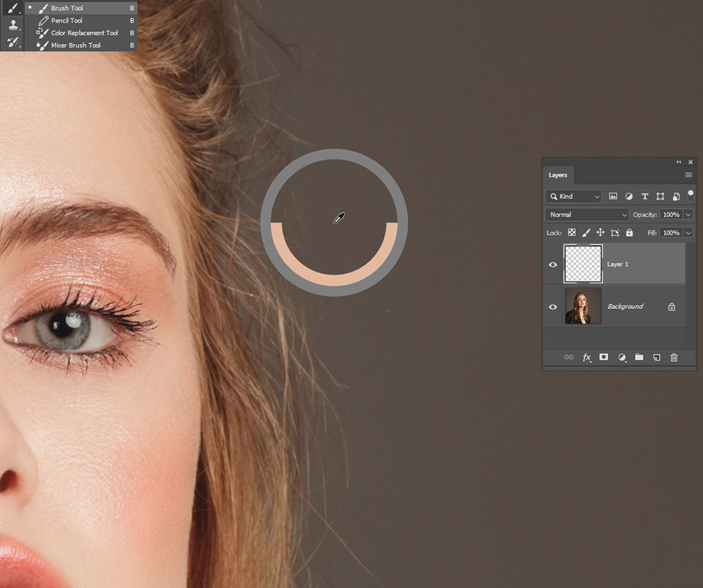Create a new group folder icon
The image size is (703, 588).
point(639,358)
